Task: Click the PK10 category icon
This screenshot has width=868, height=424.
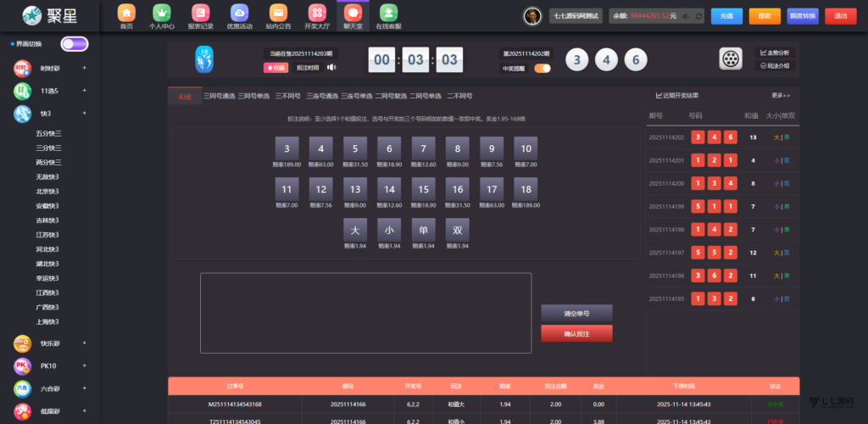Action: (23, 365)
